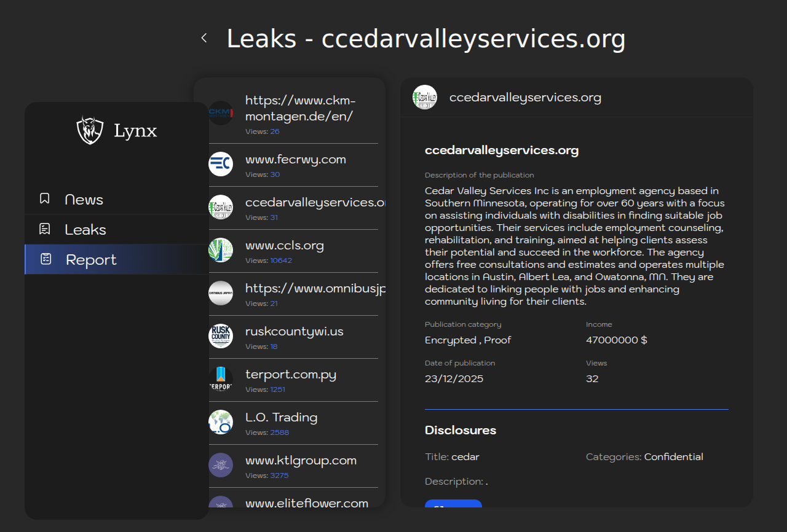Click the Rusk County logo icon
Viewport: 787px width, 532px height.
click(x=221, y=336)
